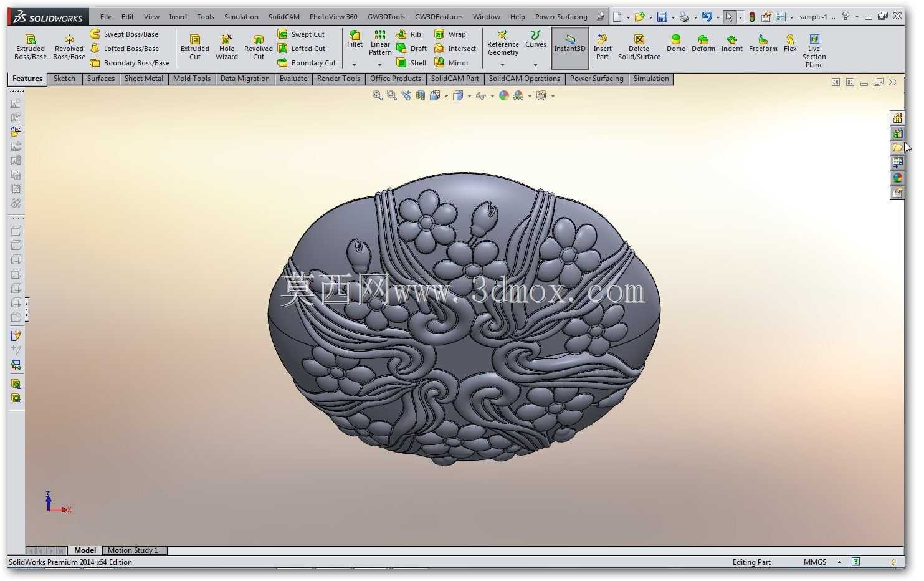
Task: Select the Deform tool
Action: click(703, 43)
